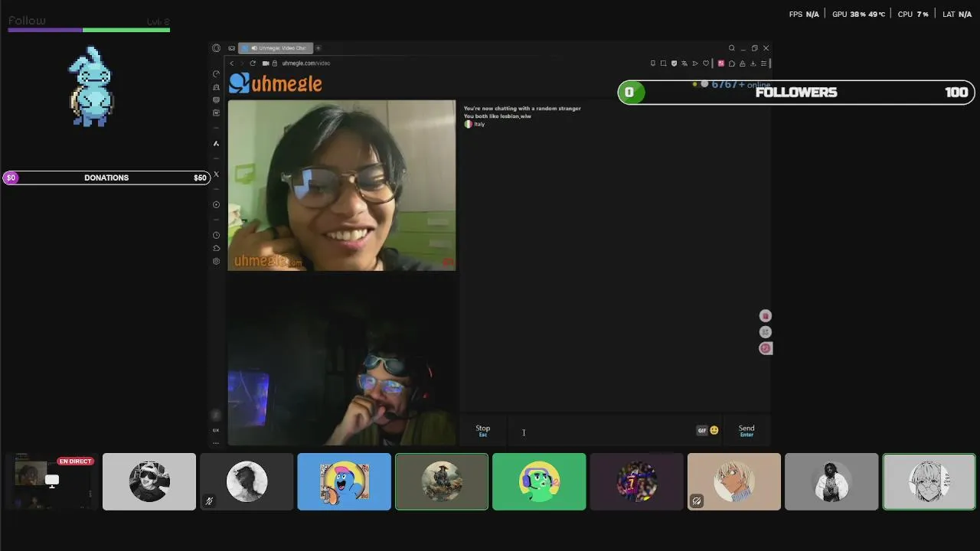Select the white-haired anime avatar tile
Screen dimensions: 980x551
coord(929,481)
